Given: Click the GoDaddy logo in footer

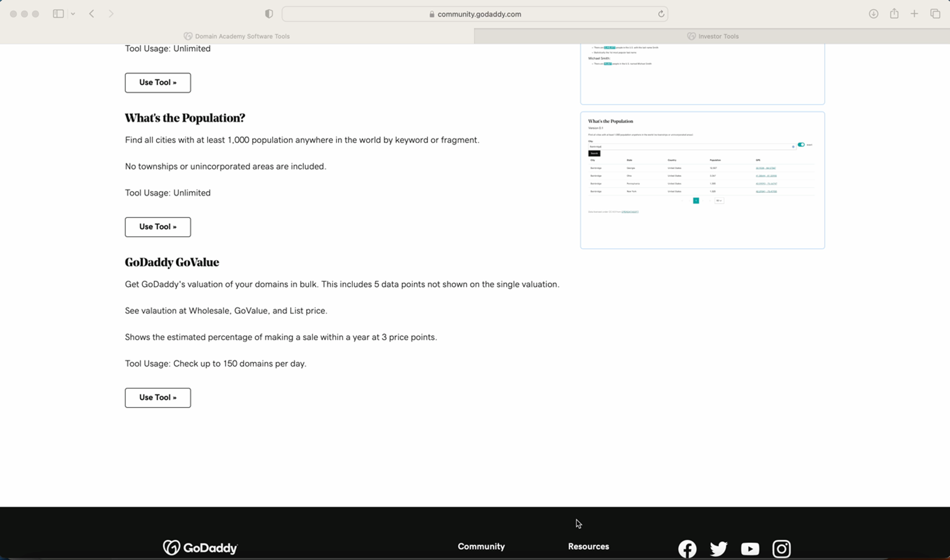Looking at the screenshot, I should pos(200,547).
